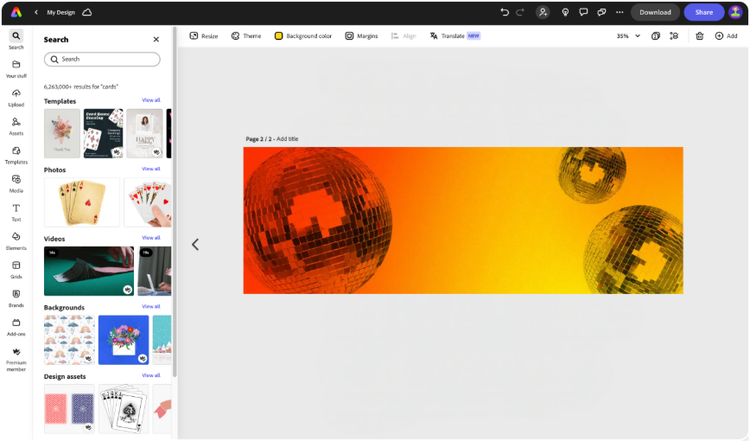Open the Media tab in sidebar
Image resolution: width=750 pixels, height=441 pixels.
click(16, 184)
